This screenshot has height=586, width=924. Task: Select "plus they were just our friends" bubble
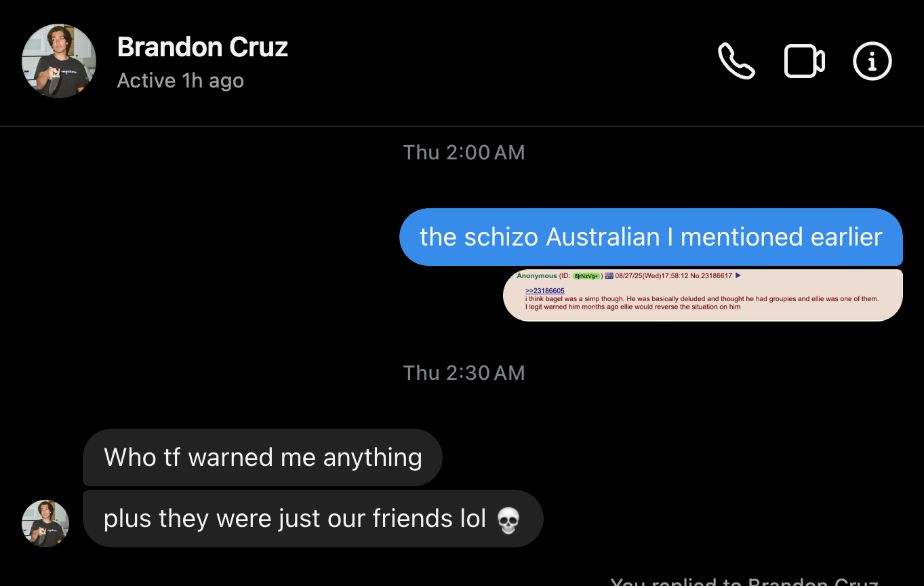(313, 519)
